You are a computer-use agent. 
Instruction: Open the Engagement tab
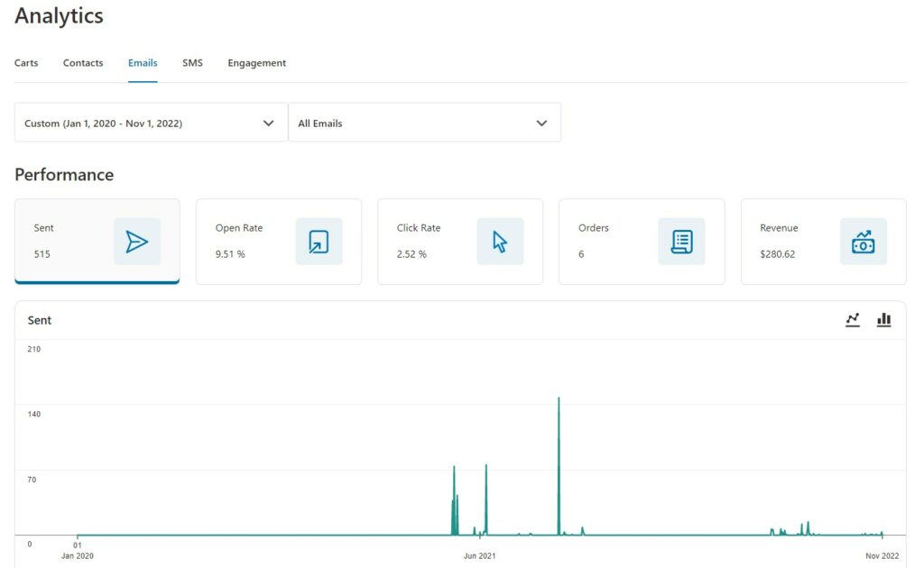pyautogui.click(x=257, y=63)
